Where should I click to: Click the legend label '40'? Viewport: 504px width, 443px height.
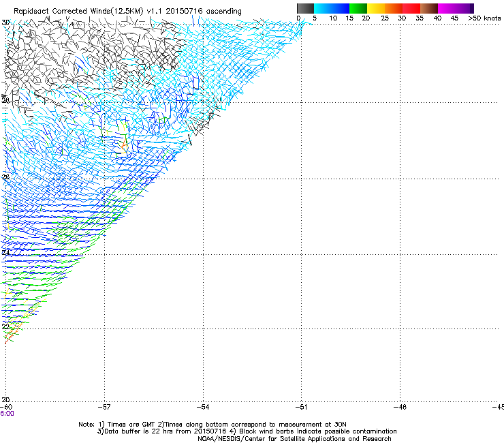(437, 18)
